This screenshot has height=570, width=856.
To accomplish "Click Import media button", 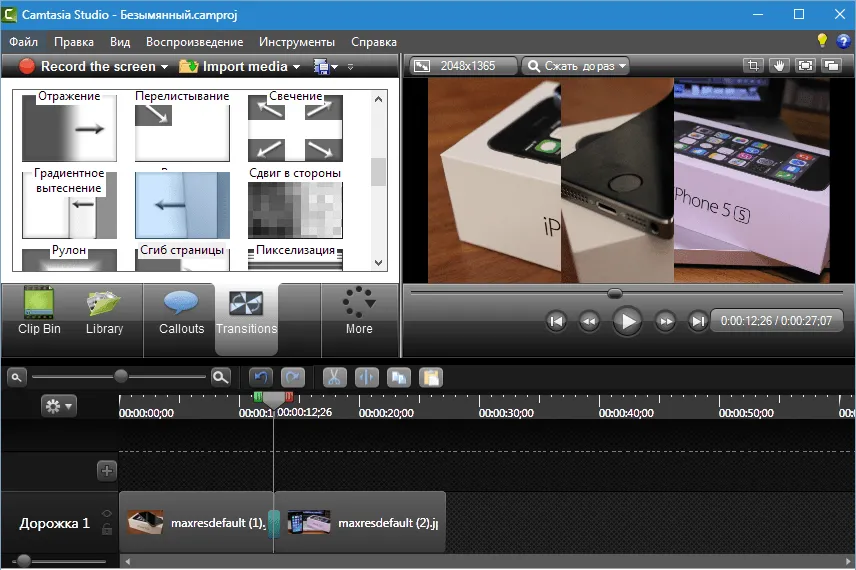I will click(x=234, y=67).
